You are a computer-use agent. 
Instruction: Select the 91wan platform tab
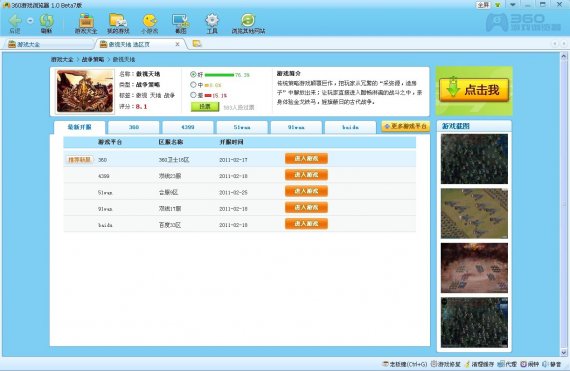296,127
